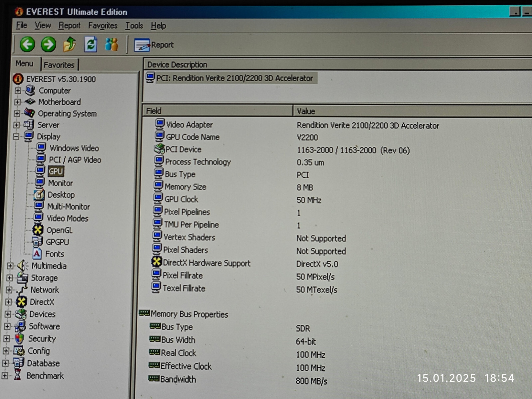Viewport: 532px width, 399px height.
Task: Collapse the Display tree node
Action: click(16, 136)
